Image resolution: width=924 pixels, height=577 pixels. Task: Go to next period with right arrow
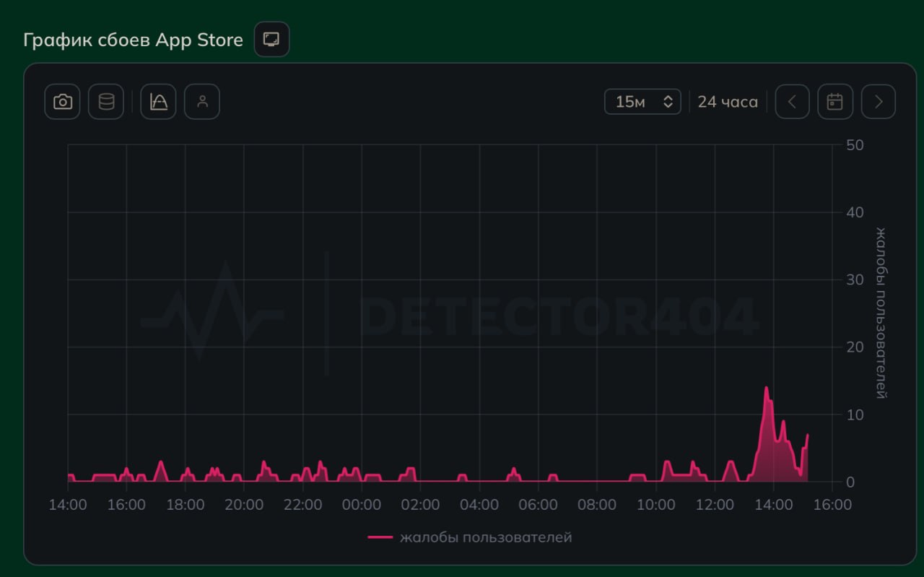879,102
